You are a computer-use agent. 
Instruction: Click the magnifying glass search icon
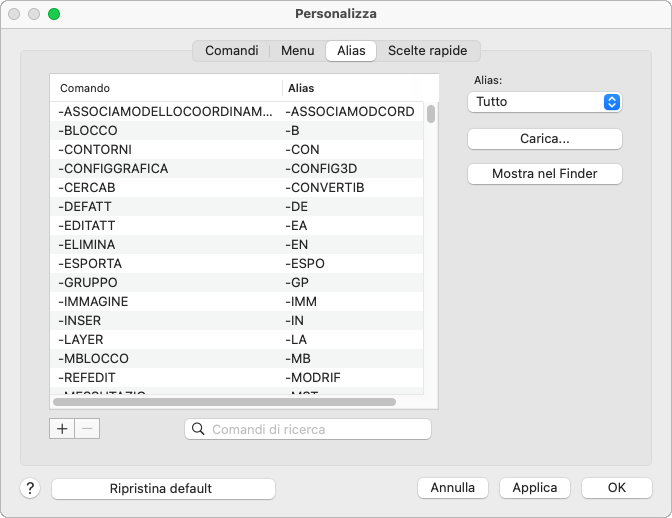coord(198,429)
